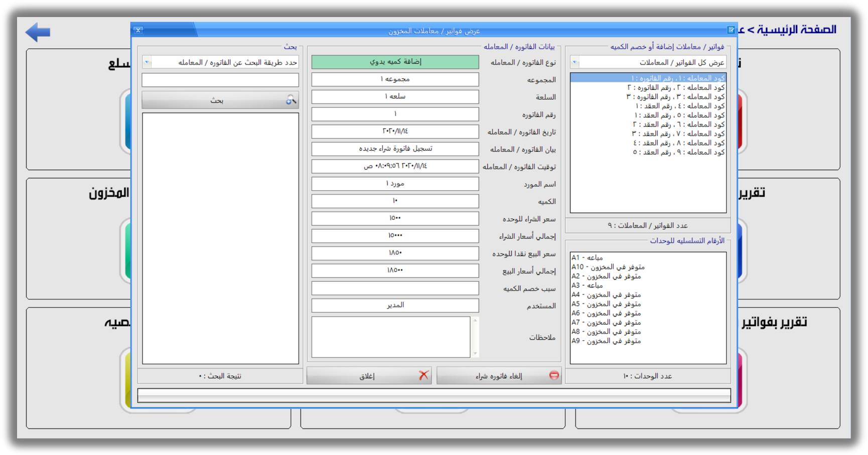Select serial number row A2 - متوفر في المخزون
868x455 pixels.
(648, 276)
